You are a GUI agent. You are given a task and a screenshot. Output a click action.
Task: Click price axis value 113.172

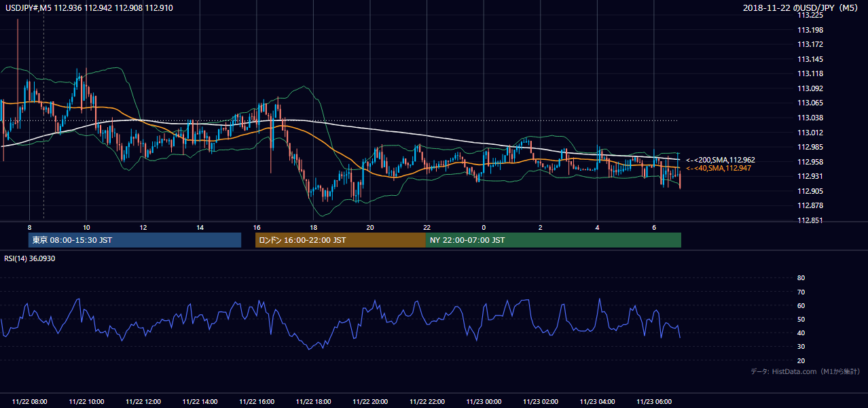(810, 44)
